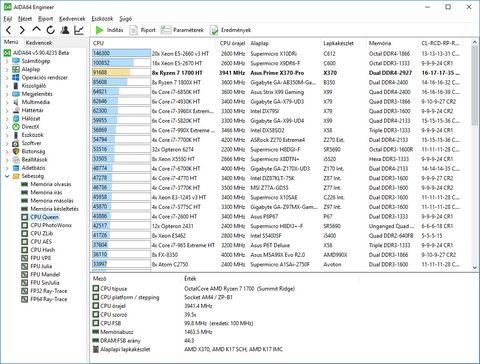This screenshot has width=480, height=364.
Task: Select CPU Queen benchmark
Action: pyautogui.click(x=44, y=217)
